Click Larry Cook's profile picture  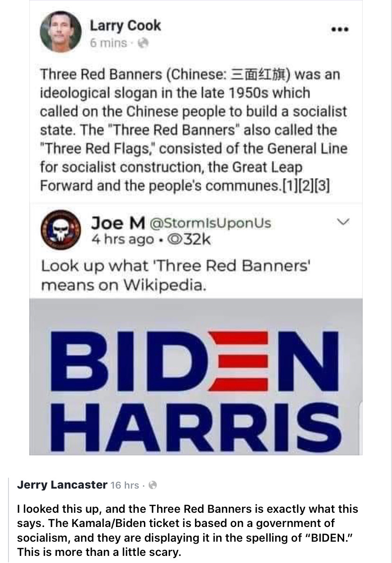tap(61, 32)
